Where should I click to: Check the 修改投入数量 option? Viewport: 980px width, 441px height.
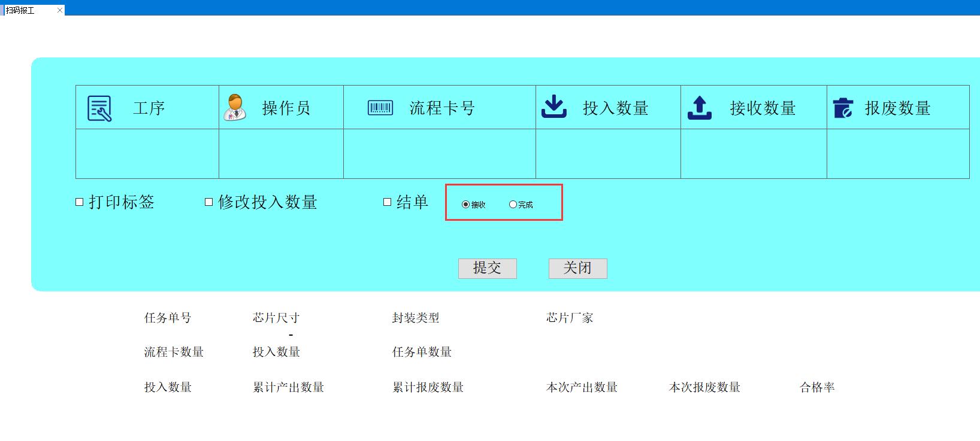[209, 202]
